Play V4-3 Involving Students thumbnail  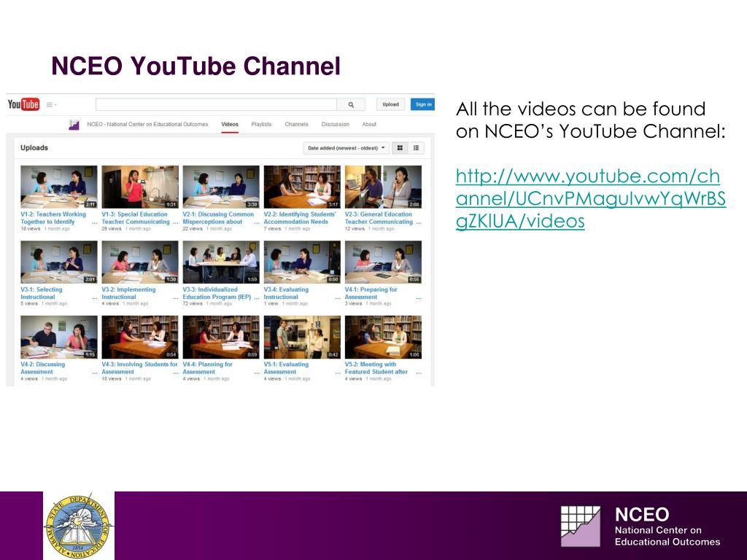[x=140, y=337]
